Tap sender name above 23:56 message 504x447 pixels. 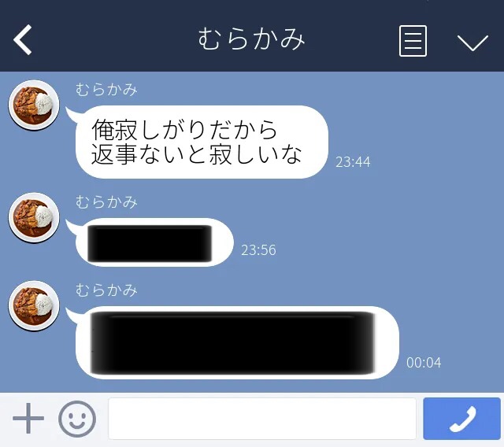pyautogui.click(x=106, y=202)
